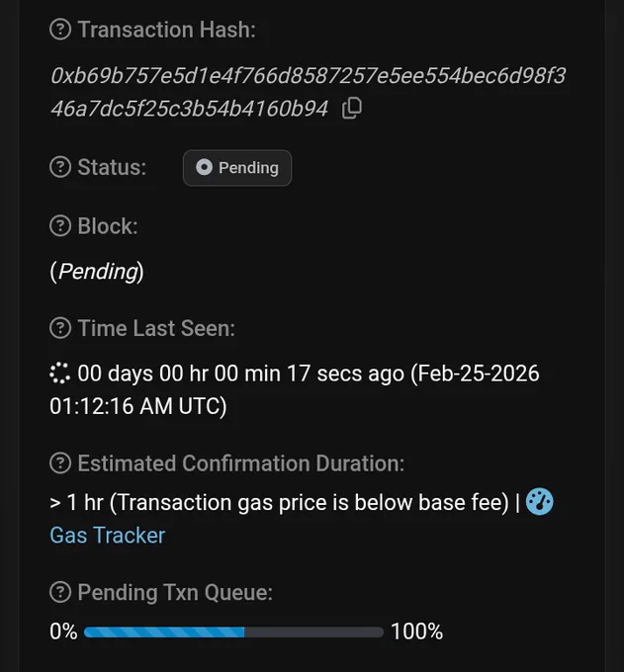Screen dimensions: 624x672
Task: Click the pending queue progress bar
Action: pos(233,631)
